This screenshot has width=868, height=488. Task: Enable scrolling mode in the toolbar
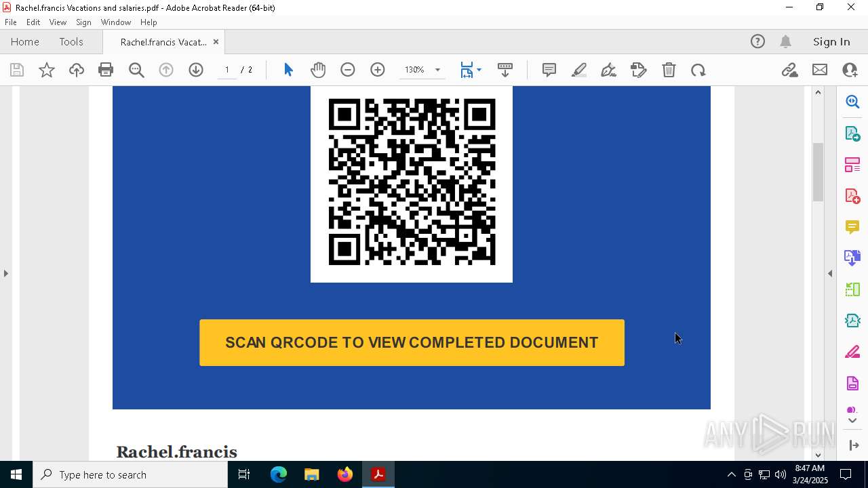coord(505,70)
